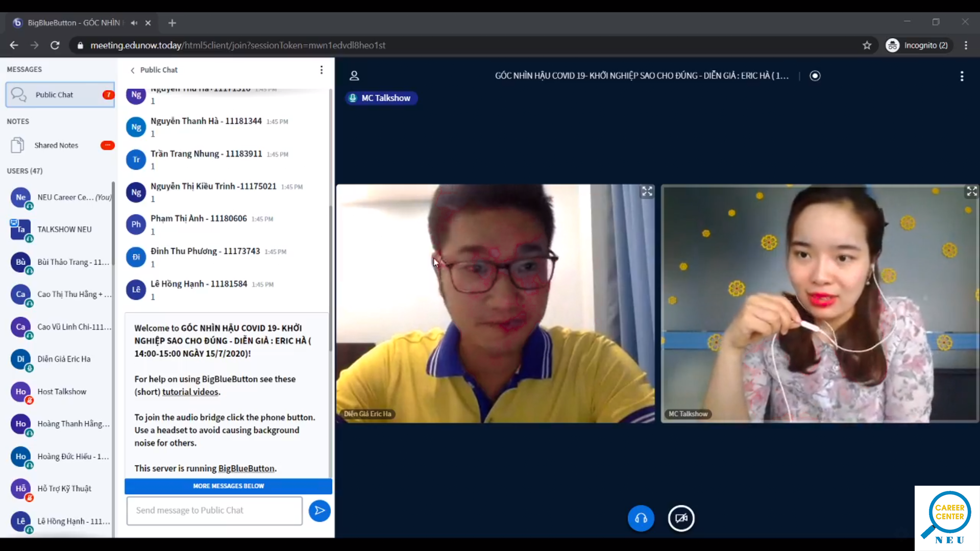
Task: Click Lê Hồng Hạnh - 11181584 chat message
Action: (227, 290)
